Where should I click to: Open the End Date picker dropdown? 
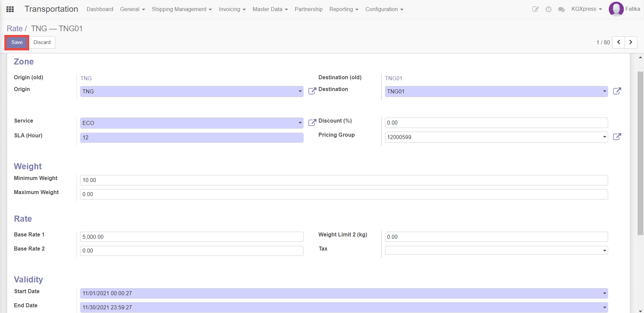pyautogui.click(x=604, y=307)
